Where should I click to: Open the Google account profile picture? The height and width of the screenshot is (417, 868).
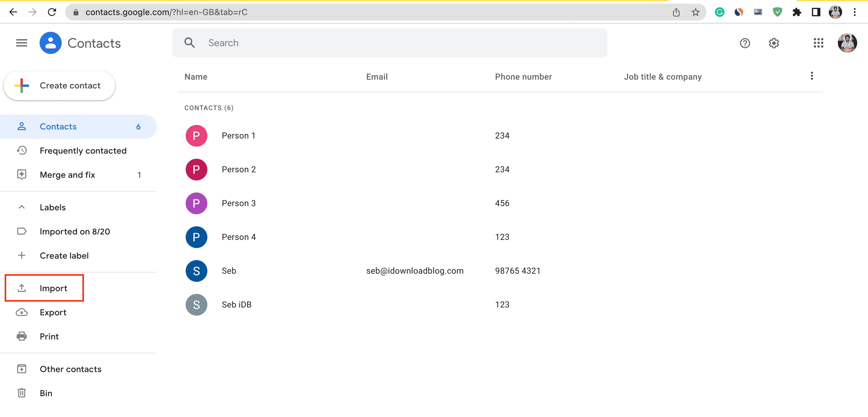847,43
